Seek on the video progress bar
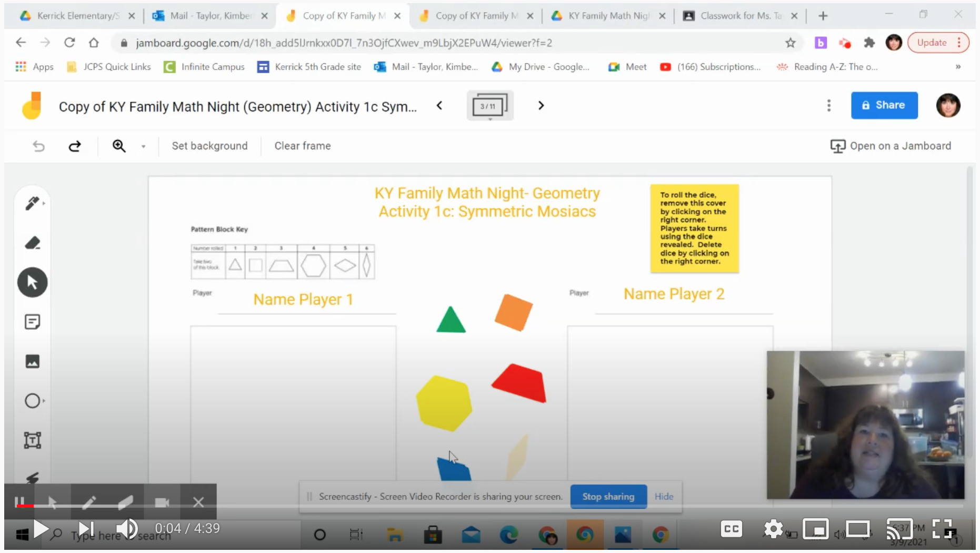This screenshot has width=980, height=553. pyautogui.click(x=489, y=506)
